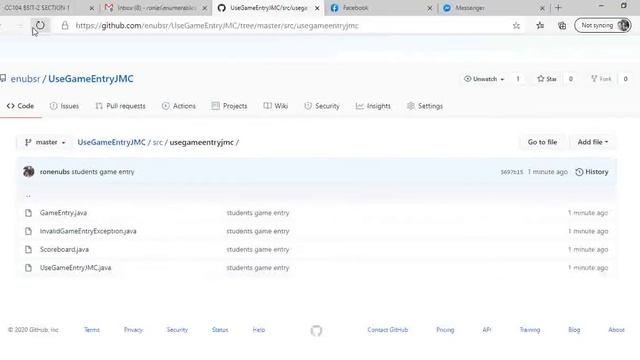The image size is (640, 360).
Task: Expand the Unwatch dropdown
Action: click(484, 79)
